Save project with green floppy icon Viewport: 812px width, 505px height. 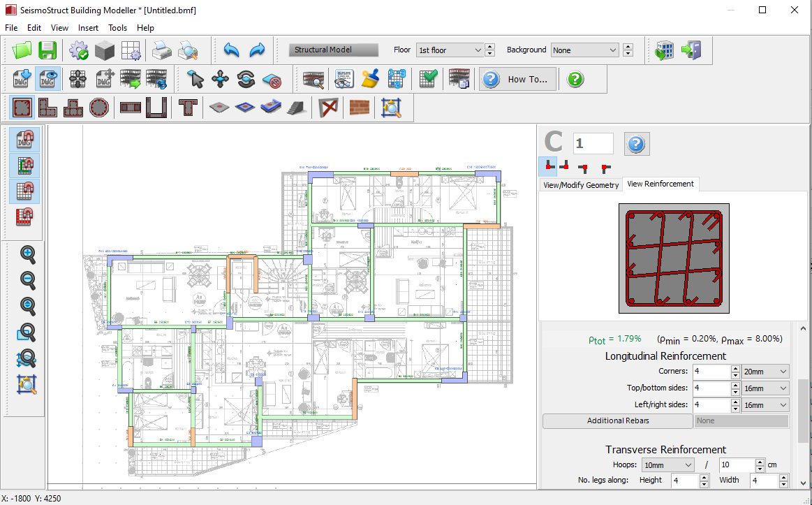tap(47, 50)
